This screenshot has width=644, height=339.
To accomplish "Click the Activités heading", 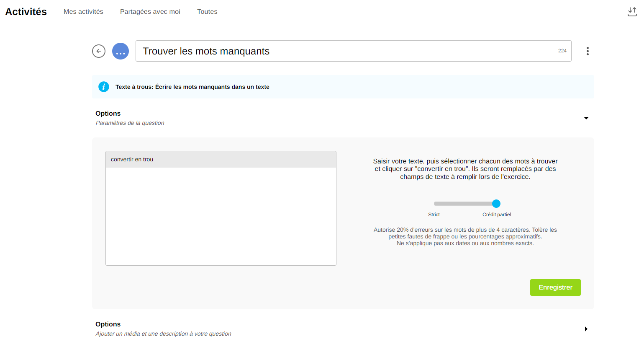I will tap(26, 12).
